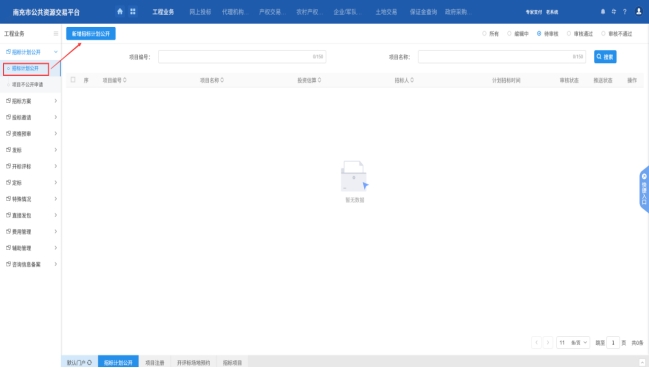This screenshot has height=368, width=649.
Task: Tick the table header select-all checkbox
Action: pos(73,80)
